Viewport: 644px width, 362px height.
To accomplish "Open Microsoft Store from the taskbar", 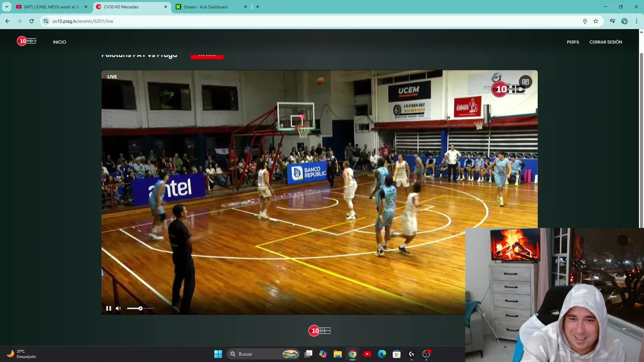I will 396,354.
